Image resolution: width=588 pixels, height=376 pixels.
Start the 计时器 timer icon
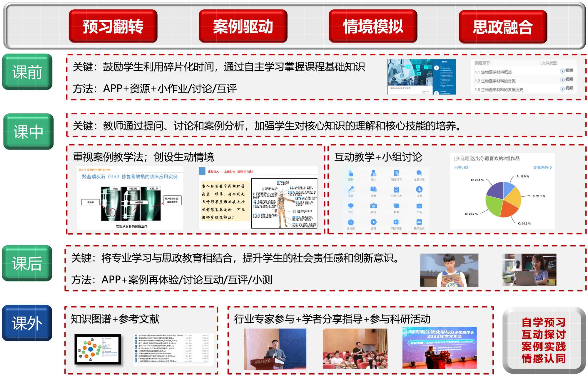tap(350, 222)
